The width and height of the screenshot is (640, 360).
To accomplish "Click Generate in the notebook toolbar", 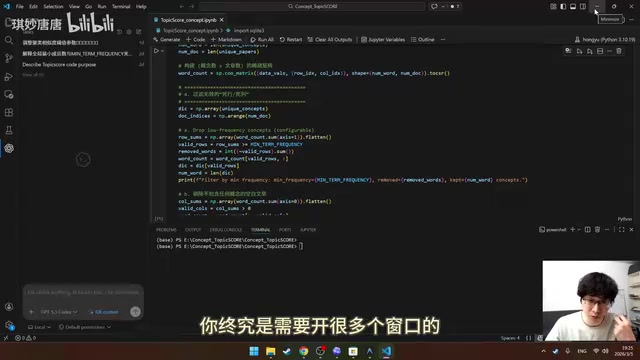I will point(167,40).
